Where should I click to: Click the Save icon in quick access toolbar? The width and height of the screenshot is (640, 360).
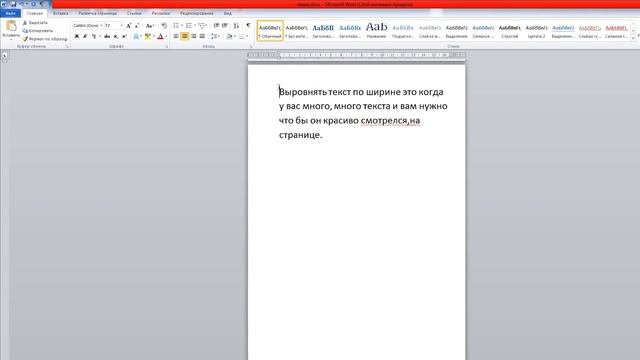[13, 4]
